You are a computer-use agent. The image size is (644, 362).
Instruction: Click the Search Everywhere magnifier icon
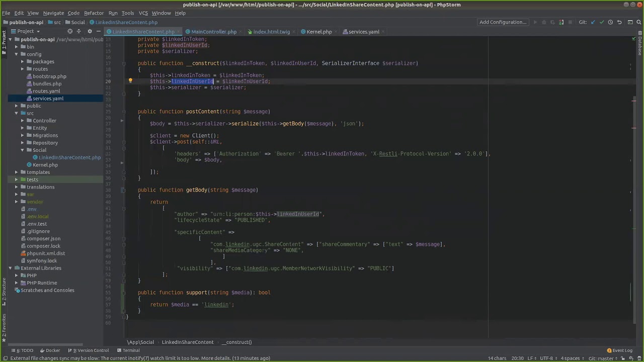click(x=639, y=22)
